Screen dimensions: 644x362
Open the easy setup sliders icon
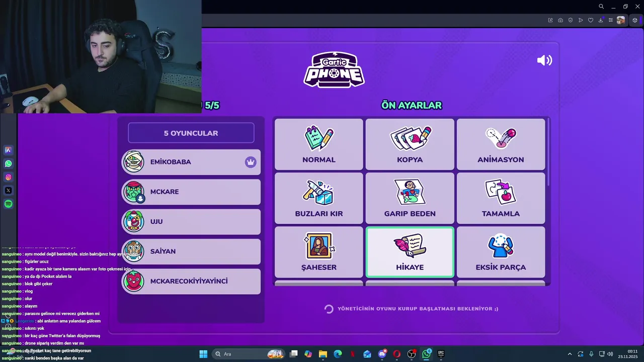pyautogui.click(x=611, y=20)
